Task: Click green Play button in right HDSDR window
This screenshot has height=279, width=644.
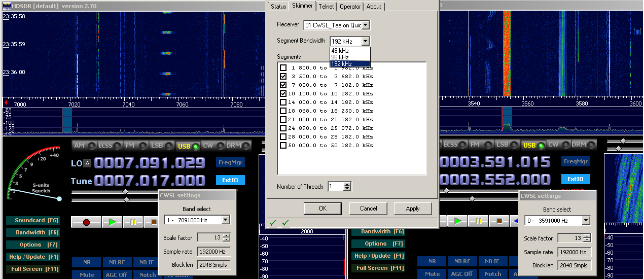Action: [457, 221]
